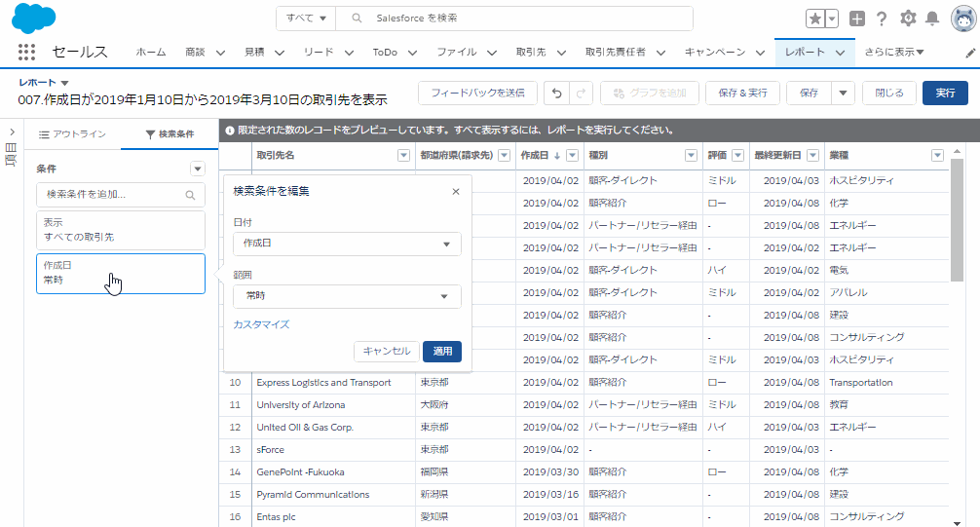
Task: Open the 業種 column menu arrow
Action: pos(937,156)
